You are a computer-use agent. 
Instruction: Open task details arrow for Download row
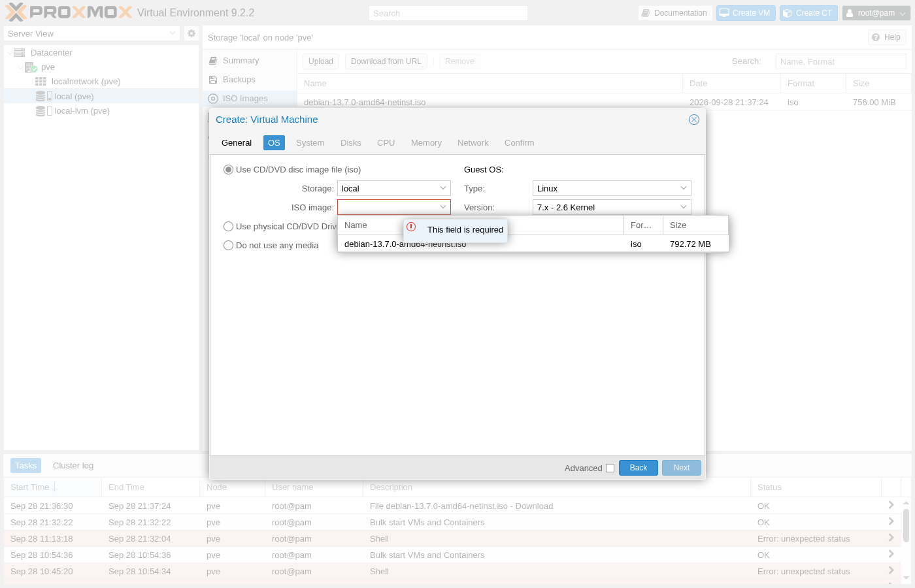891,505
